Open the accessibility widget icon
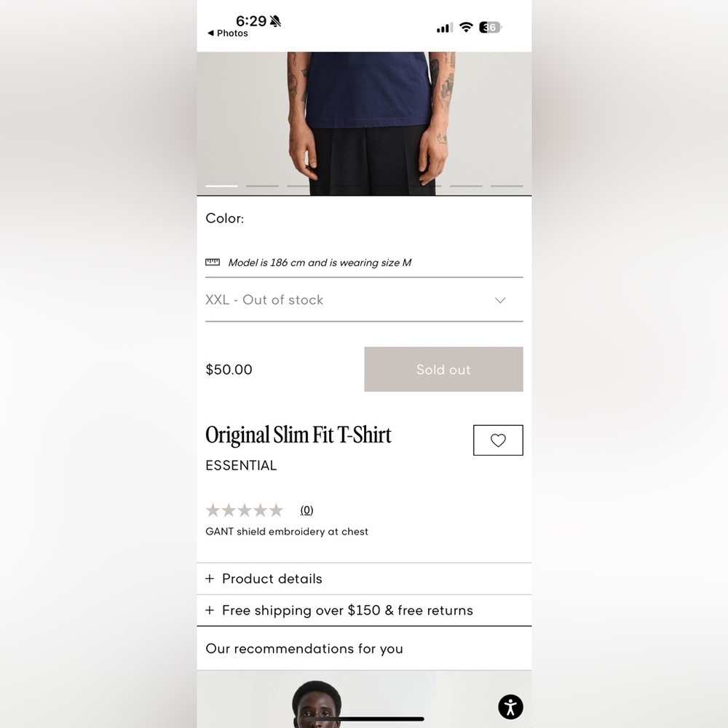The height and width of the screenshot is (728, 728). coord(510,707)
